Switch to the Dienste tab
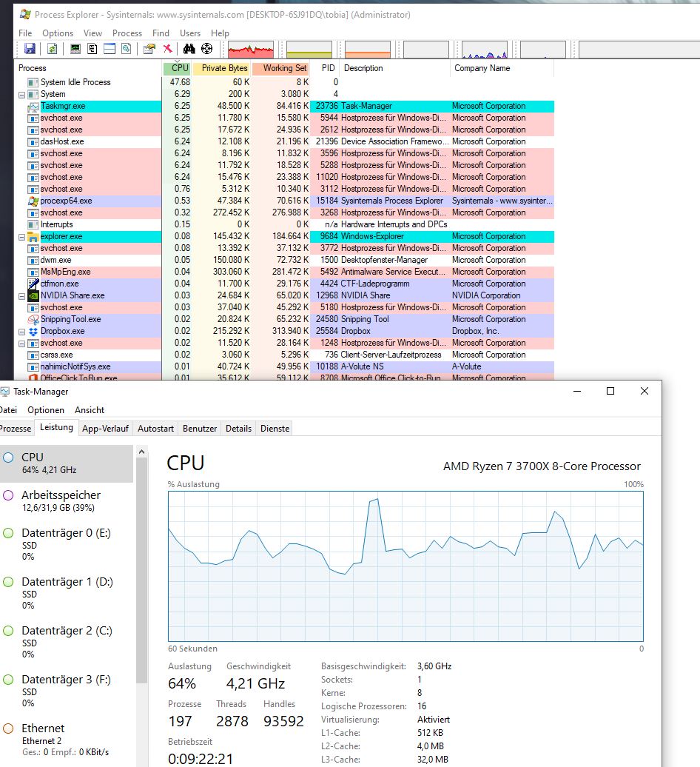 [275, 429]
